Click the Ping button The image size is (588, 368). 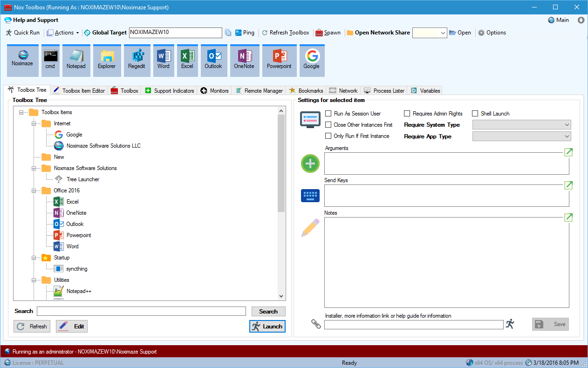pyautogui.click(x=246, y=33)
